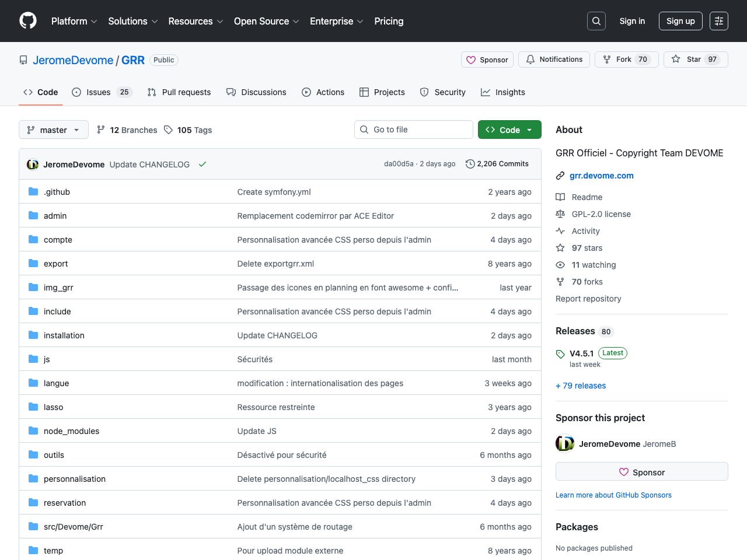
Task: Expand the Platform navigation menu
Action: coord(74,21)
